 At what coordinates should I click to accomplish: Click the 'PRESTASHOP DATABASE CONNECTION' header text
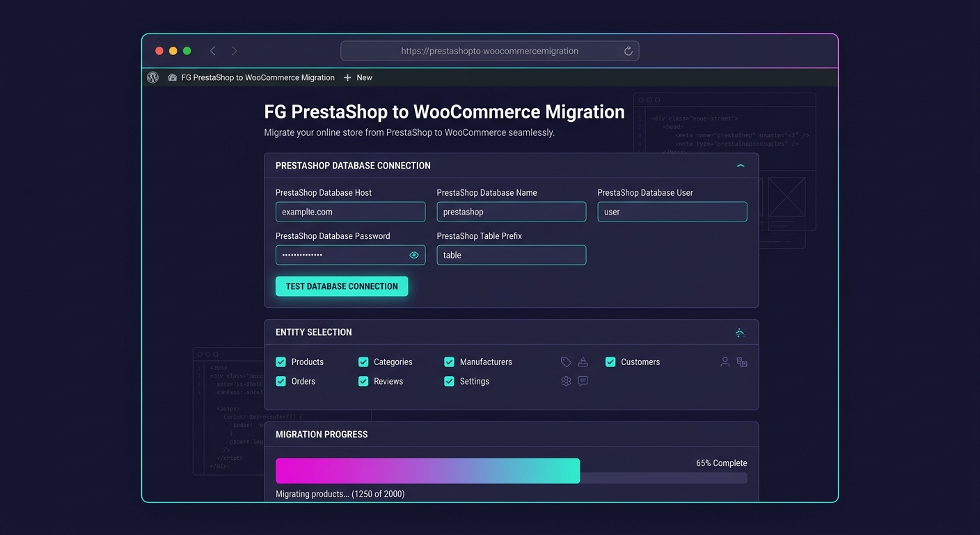click(353, 166)
